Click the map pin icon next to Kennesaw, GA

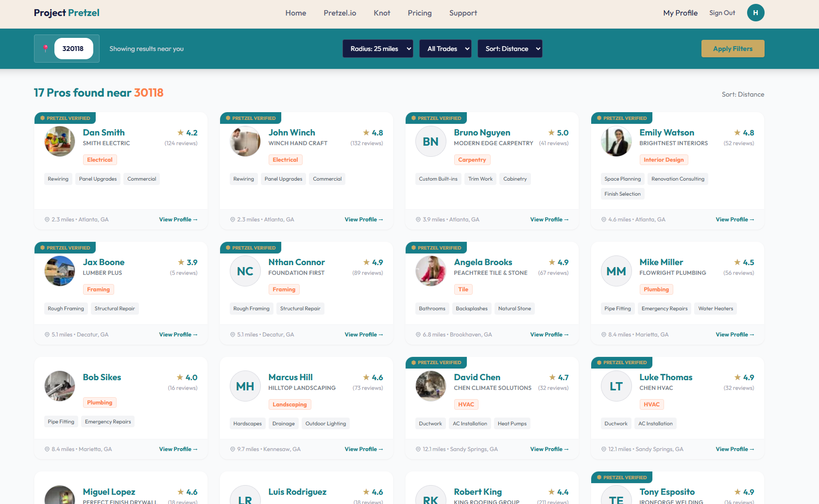point(233,449)
